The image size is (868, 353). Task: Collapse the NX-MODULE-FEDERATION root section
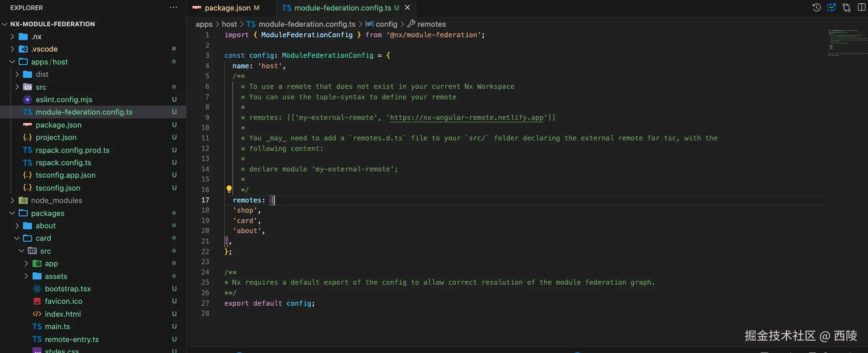point(5,24)
